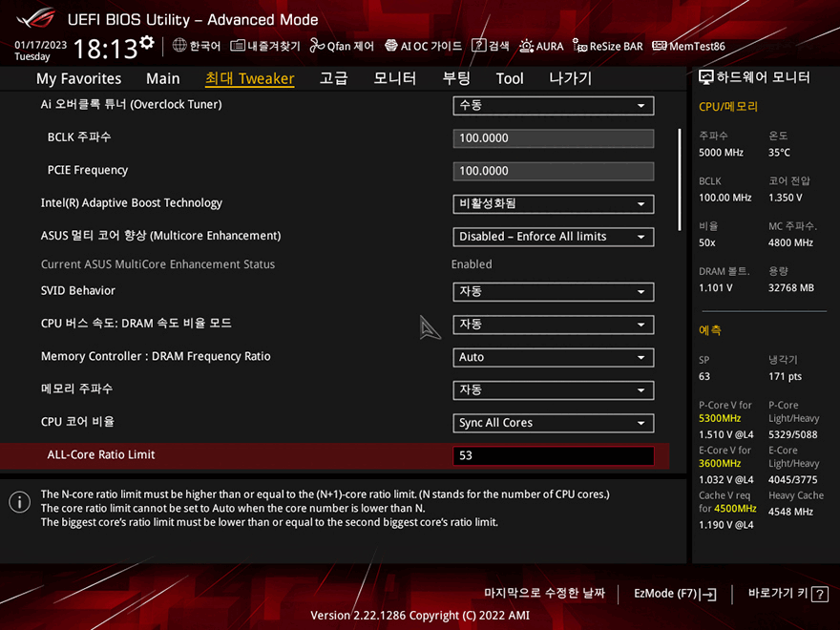This screenshot has width=840, height=630.
Task: Click the ROG logo
Action: [36, 19]
